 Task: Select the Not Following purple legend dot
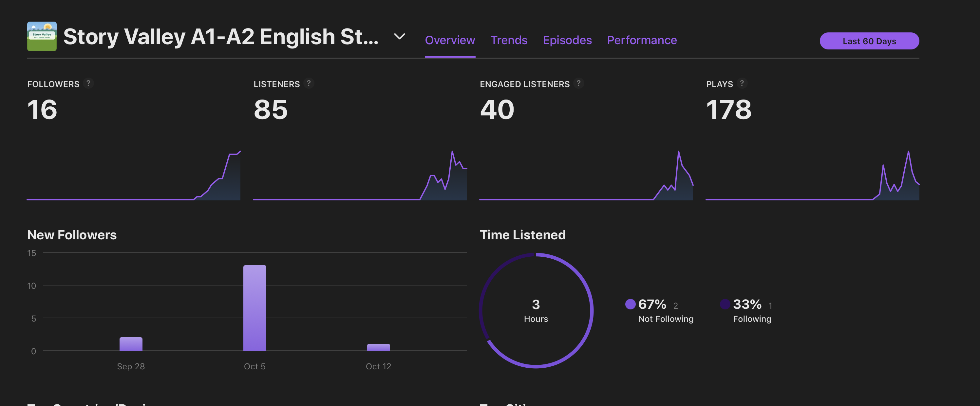(x=630, y=304)
